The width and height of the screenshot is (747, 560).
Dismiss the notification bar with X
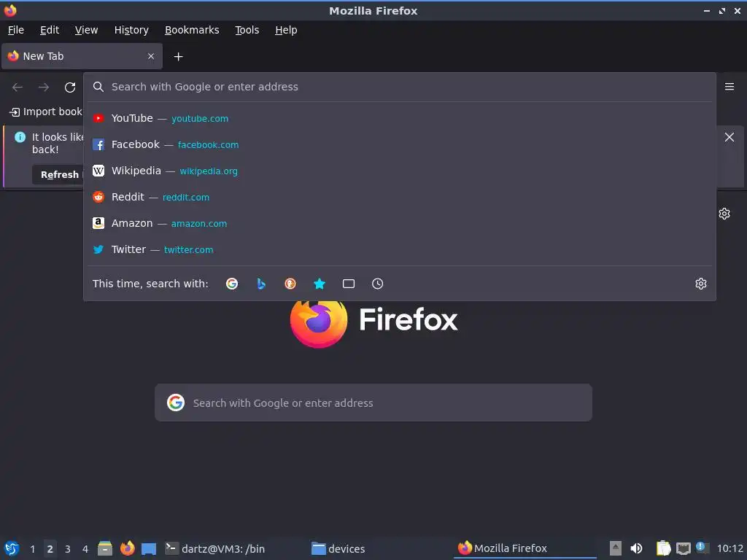coord(729,137)
